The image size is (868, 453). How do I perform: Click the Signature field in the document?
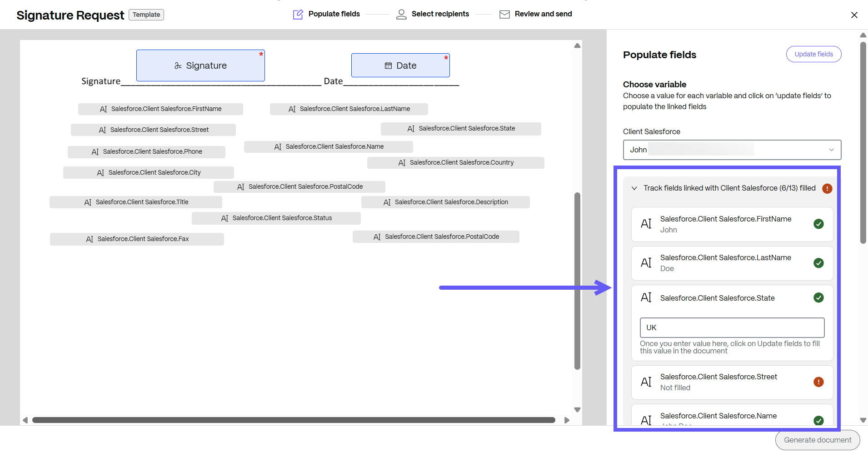pyautogui.click(x=200, y=65)
